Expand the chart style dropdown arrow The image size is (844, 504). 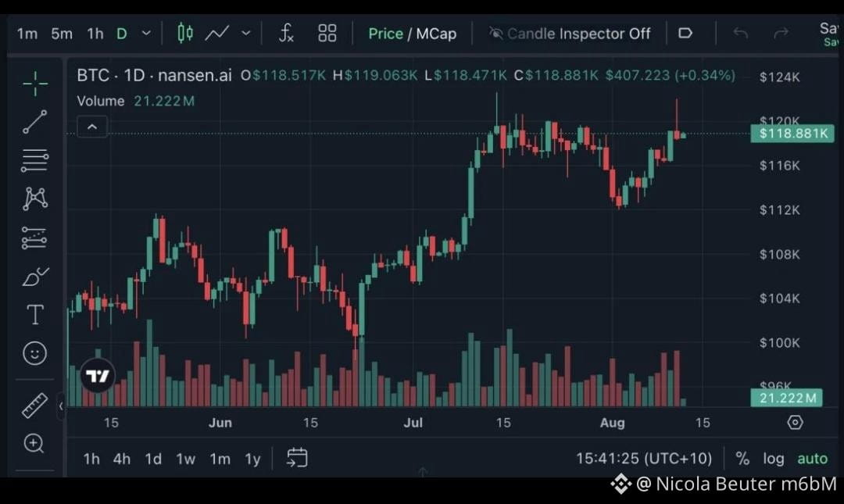[245, 34]
